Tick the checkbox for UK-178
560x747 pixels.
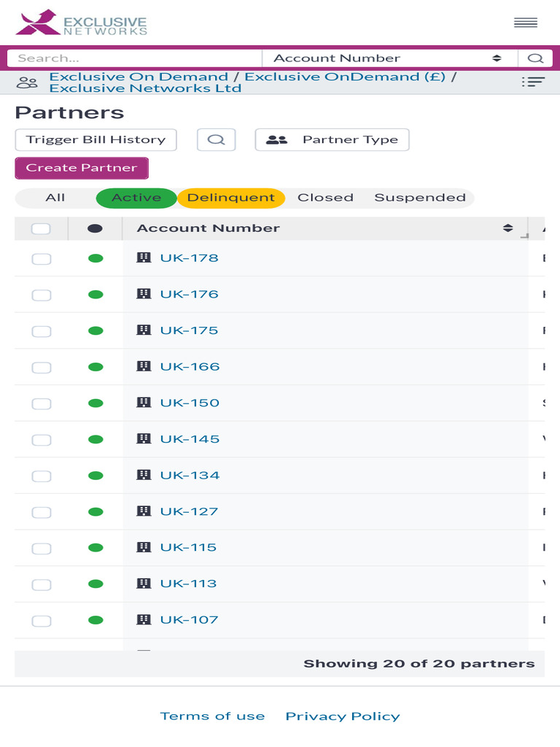coord(42,259)
